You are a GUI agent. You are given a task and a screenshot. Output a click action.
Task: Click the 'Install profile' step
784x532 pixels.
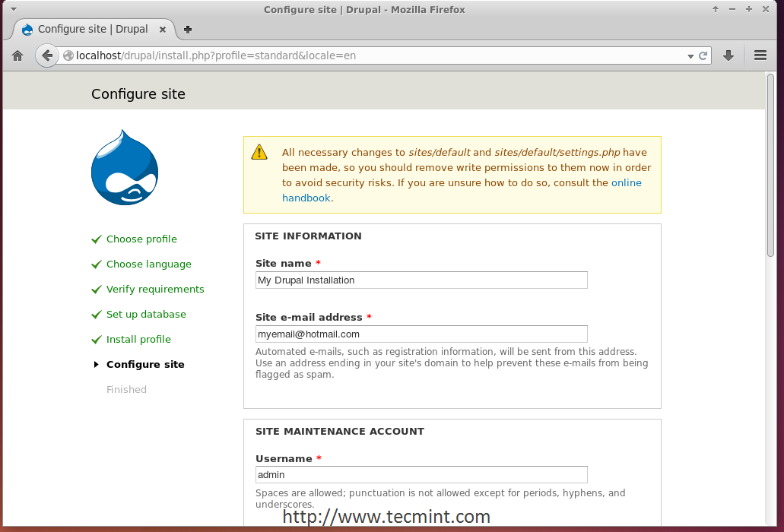tap(138, 339)
